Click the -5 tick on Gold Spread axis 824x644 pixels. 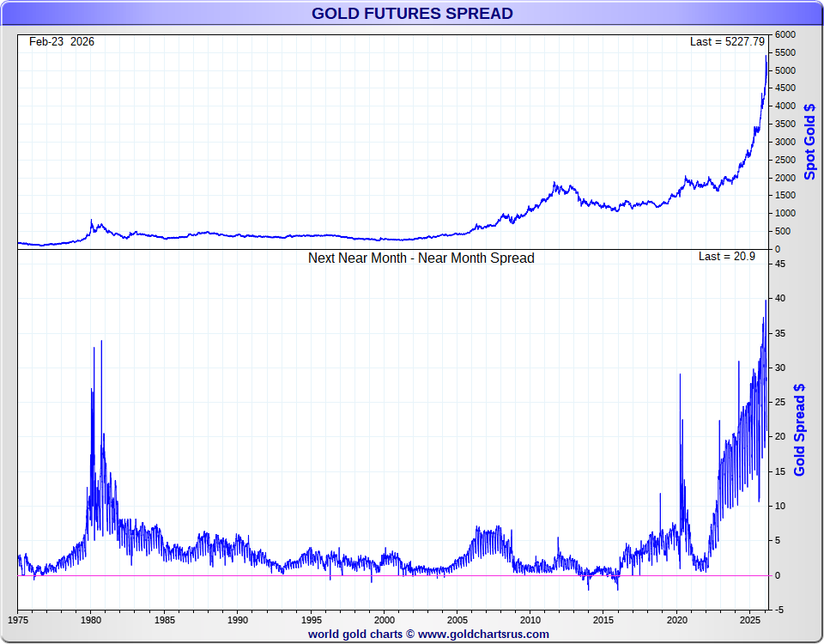(779, 610)
